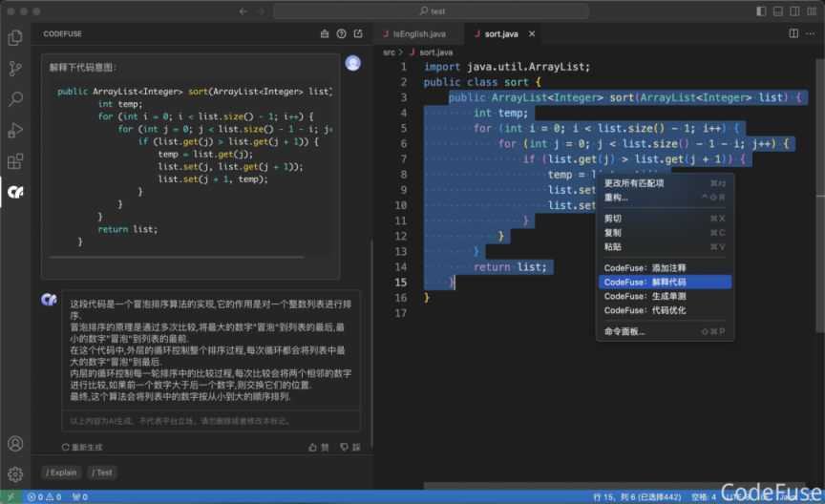This screenshot has height=504, width=825.
Task: Switch to the IsEnglish.java tab
Action: tap(419, 33)
